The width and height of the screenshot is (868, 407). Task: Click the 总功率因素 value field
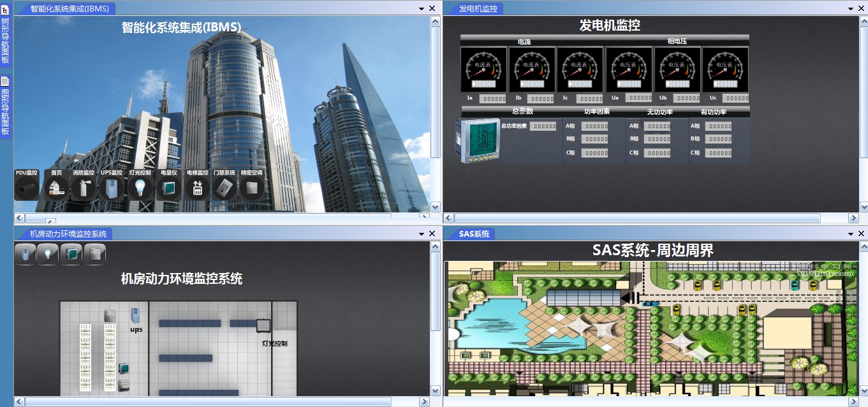(x=543, y=126)
